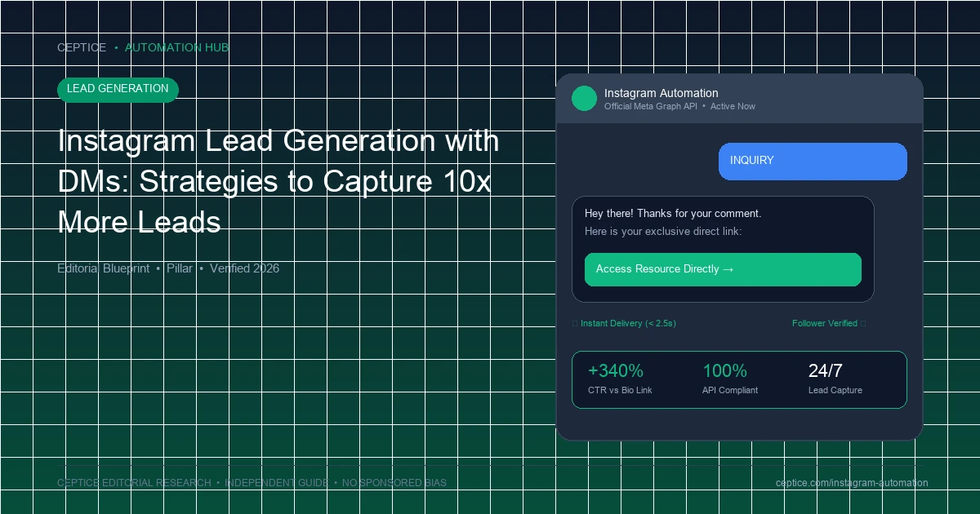Click the green Instagram Automation avatar circle
This screenshot has height=514, width=980.
[584, 99]
